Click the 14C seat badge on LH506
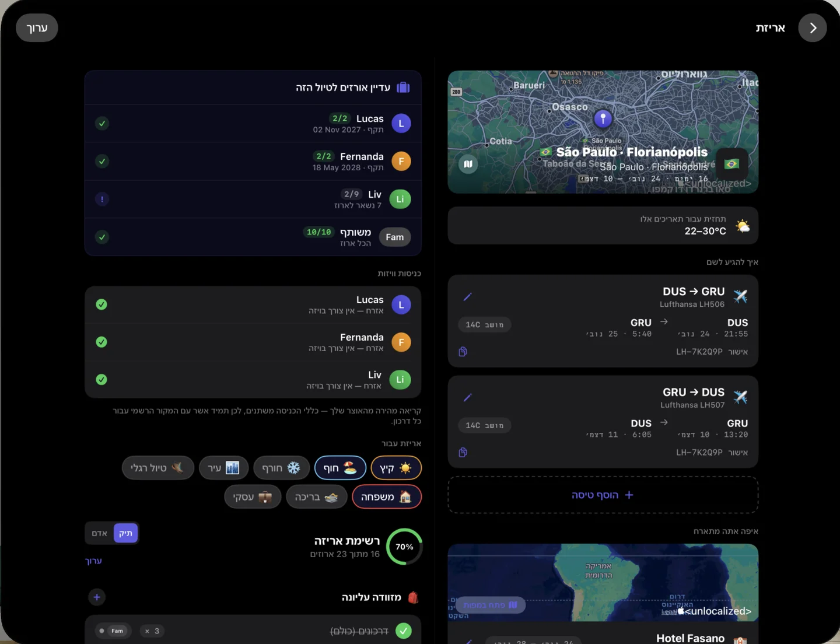 [x=485, y=325]
